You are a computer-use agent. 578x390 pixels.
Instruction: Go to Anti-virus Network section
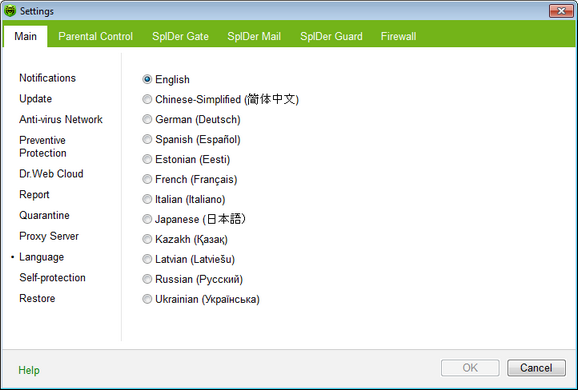click(61, 119)
